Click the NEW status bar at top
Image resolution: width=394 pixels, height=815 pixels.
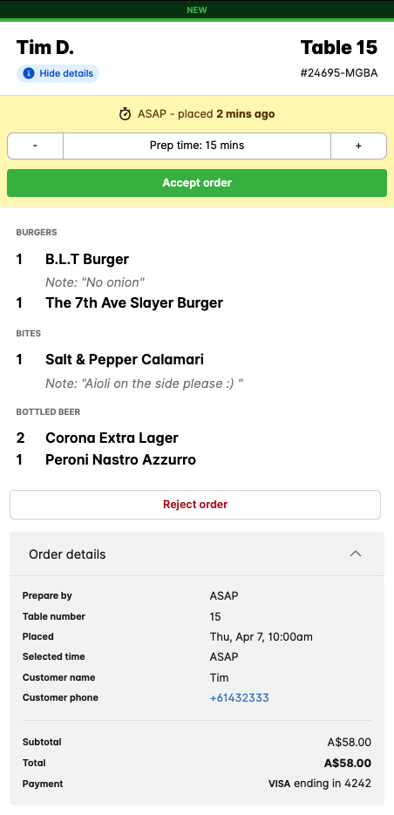pos(197,10)
